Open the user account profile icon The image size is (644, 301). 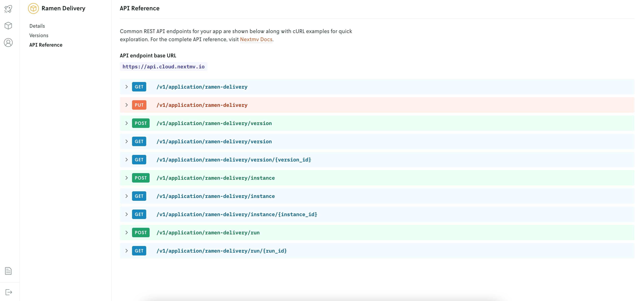pos(8,43)
